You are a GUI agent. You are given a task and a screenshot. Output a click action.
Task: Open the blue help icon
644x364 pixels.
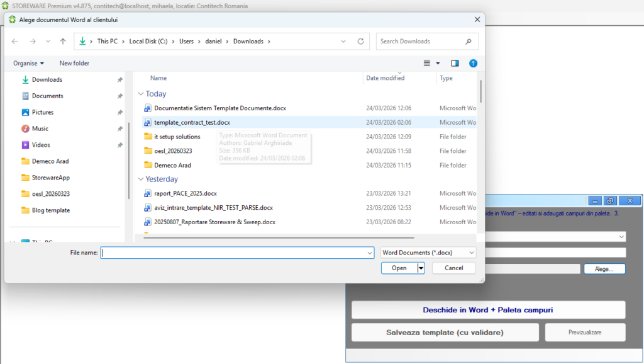click(473, 64)
